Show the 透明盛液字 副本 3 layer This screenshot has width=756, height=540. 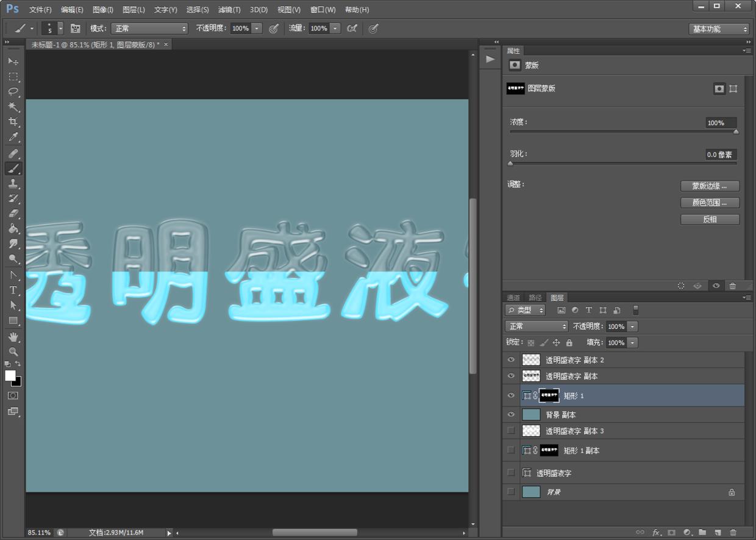511,431
